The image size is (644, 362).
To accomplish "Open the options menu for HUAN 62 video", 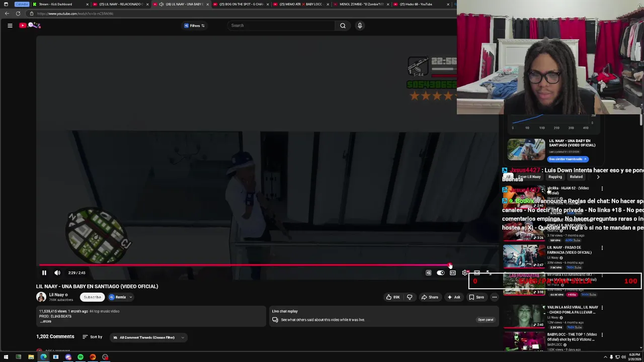I will 602,189.
